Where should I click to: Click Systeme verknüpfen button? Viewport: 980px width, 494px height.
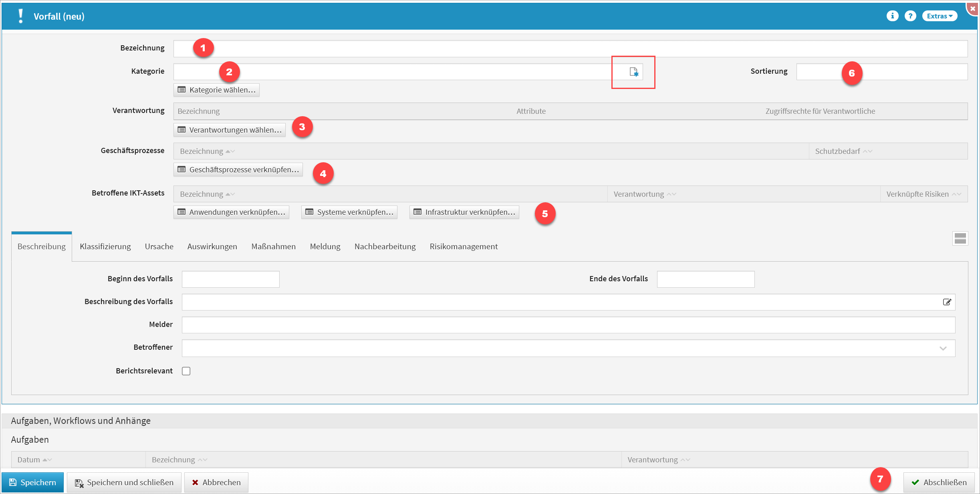349,212
